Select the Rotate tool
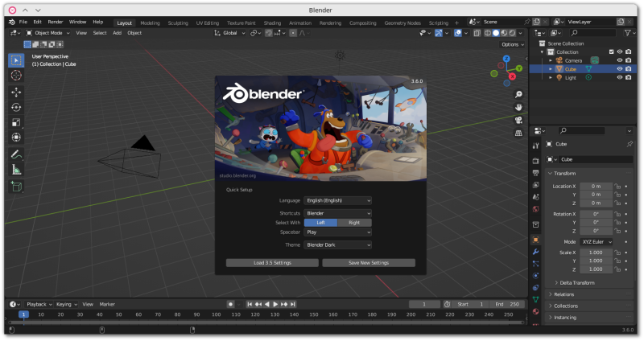The height and width of the screenshot is (341, 644). coord(16,108)
